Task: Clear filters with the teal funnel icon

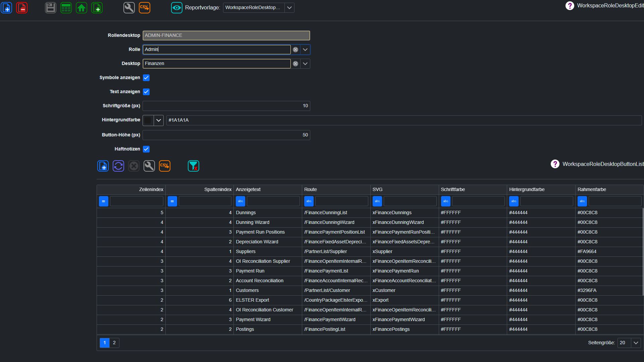Action: [194, 166]
